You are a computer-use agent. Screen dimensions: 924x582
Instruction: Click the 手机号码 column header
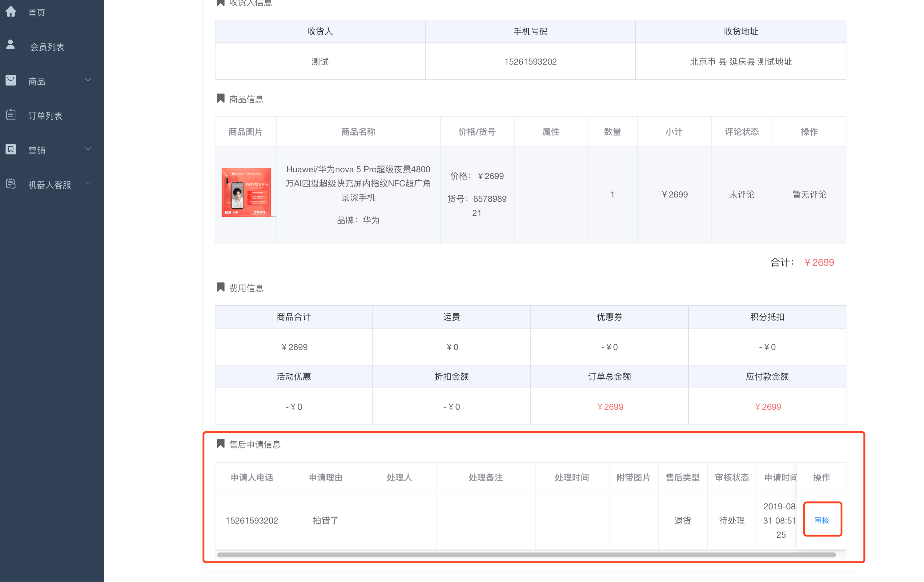click(x=530, y=31)
